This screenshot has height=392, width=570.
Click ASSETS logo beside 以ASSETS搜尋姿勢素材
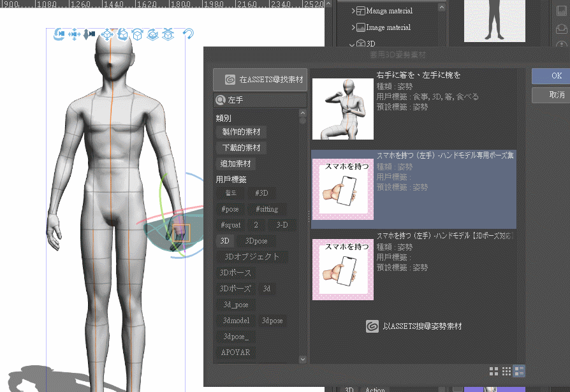(x=372, y=326)
